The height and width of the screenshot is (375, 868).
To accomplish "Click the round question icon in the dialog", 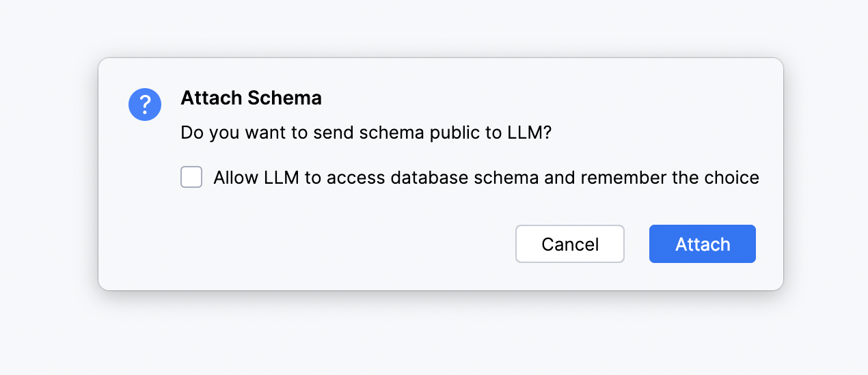I will click(x=145, y=105).
